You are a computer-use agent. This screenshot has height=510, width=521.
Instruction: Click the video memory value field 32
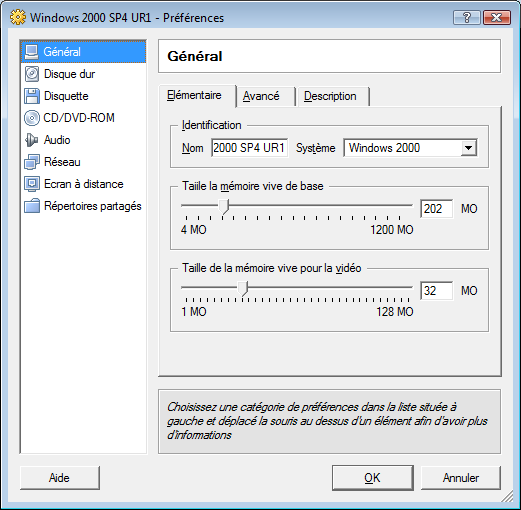(437, 291)
